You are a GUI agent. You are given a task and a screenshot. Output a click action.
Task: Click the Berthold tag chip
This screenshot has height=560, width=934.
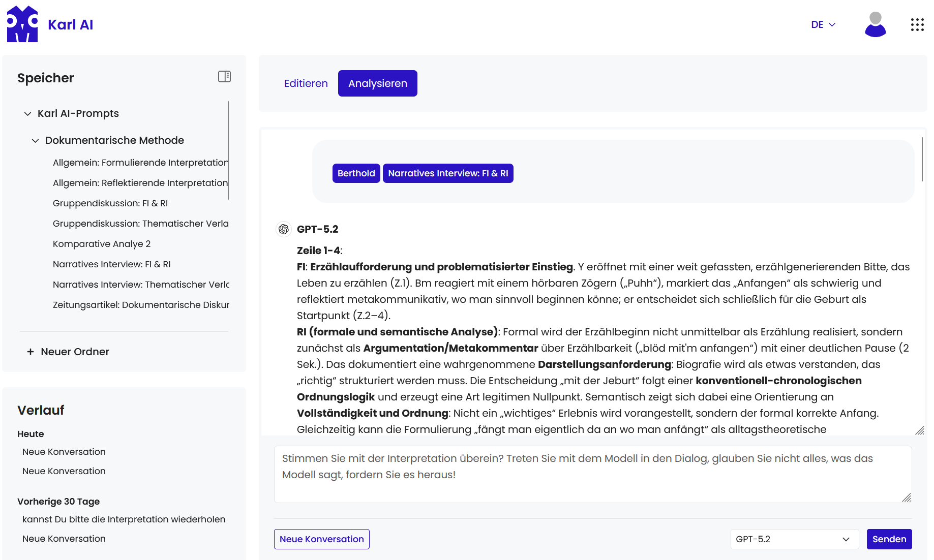[x=356, y=173]
